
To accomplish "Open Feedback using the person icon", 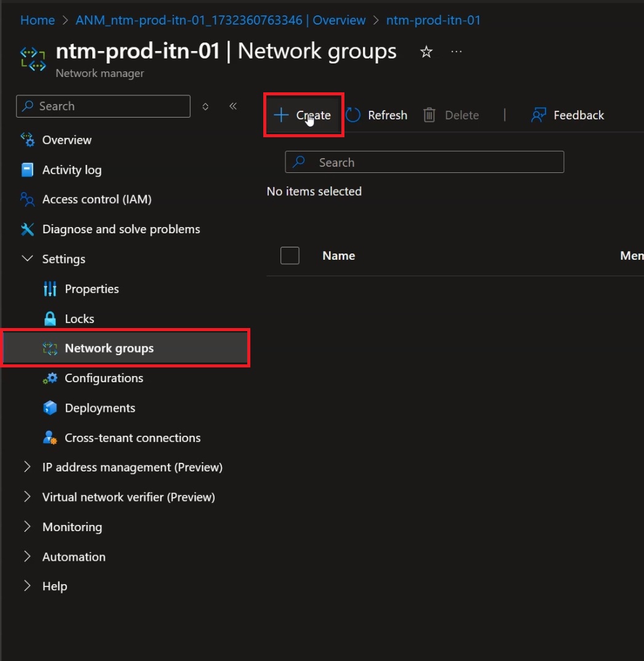I will pos(539,115).
